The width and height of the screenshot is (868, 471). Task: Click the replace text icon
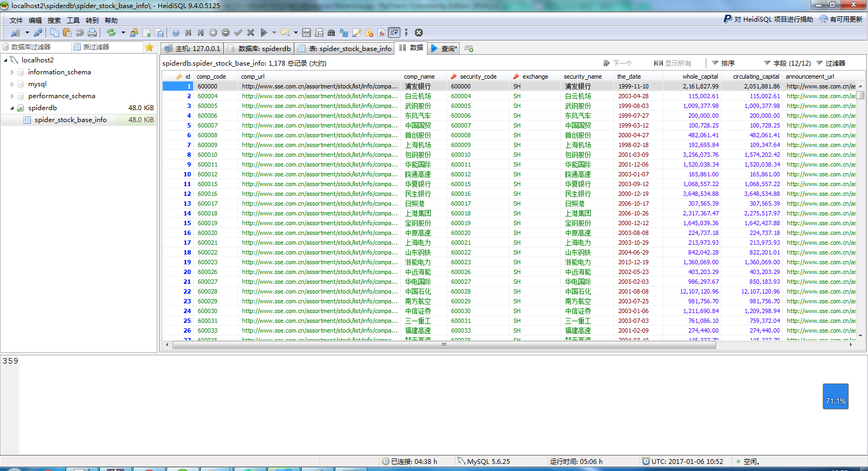(344, 33)
